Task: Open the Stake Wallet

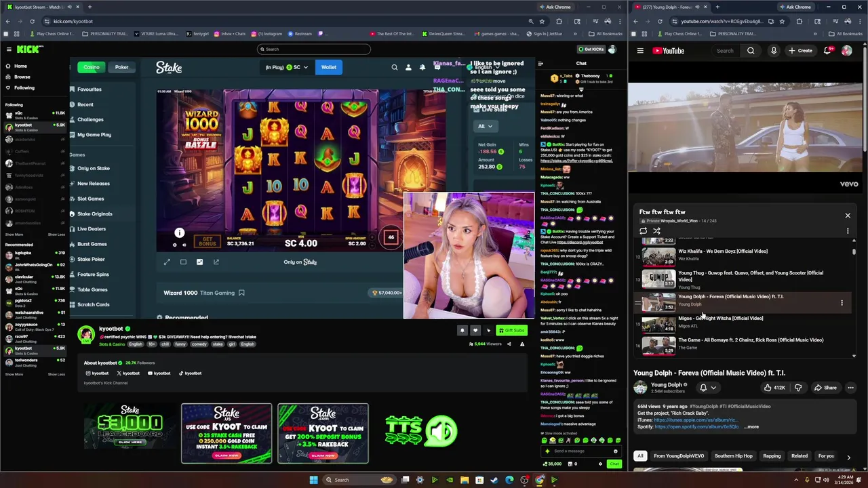Action: 329,67
